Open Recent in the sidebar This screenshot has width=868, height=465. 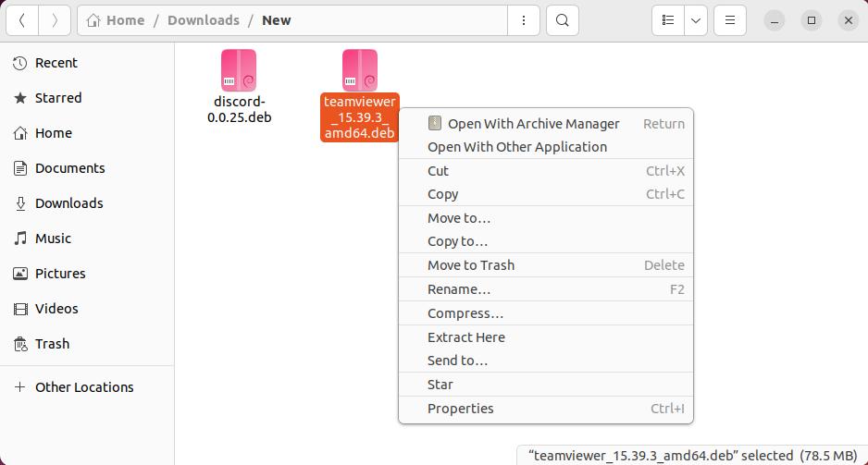pos(87,63)
